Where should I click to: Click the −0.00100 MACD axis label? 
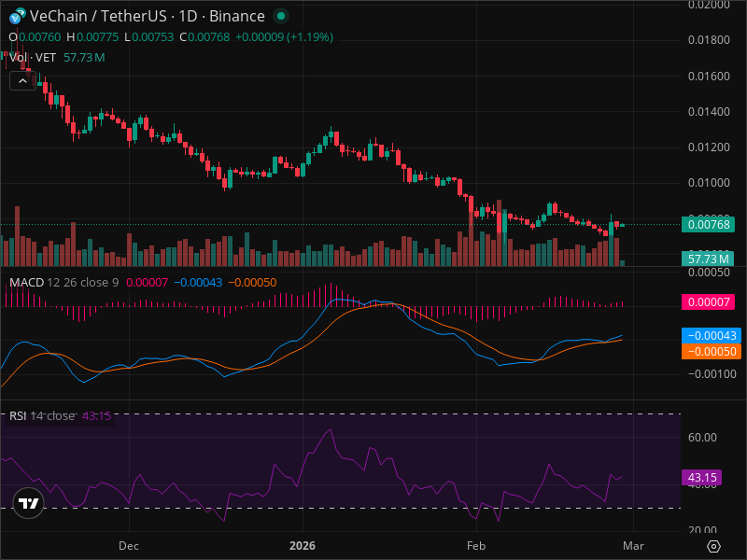(x=712, y=374)
